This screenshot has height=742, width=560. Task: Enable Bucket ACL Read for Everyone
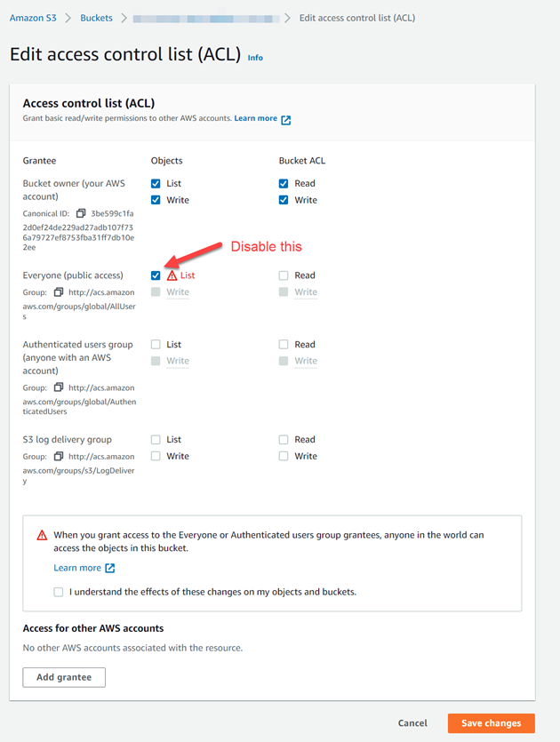pos(284,275)
